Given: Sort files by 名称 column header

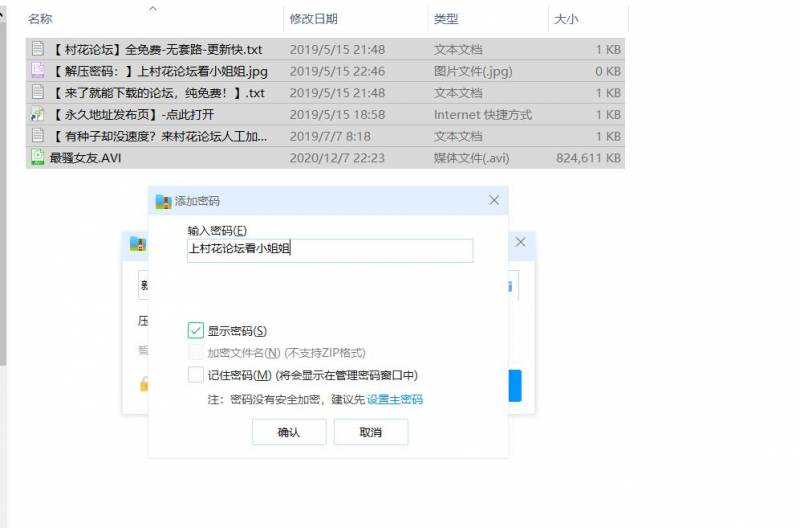Looking at the screenshot, I should (40, 19).
